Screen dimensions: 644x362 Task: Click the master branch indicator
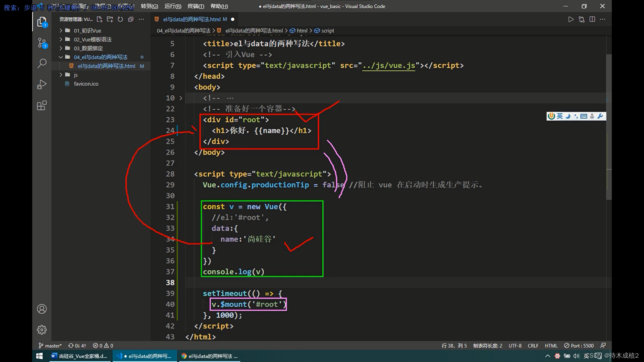point(50,346)
